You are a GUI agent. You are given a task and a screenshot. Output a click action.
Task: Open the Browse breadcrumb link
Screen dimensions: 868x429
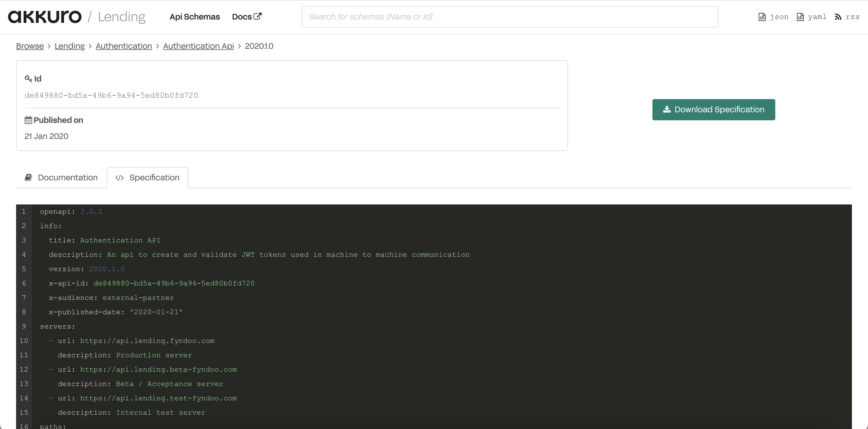(30, 46)
